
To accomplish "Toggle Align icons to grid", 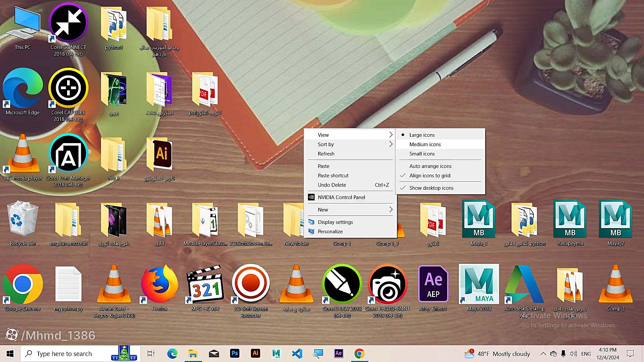I will (x=440, y=175).
